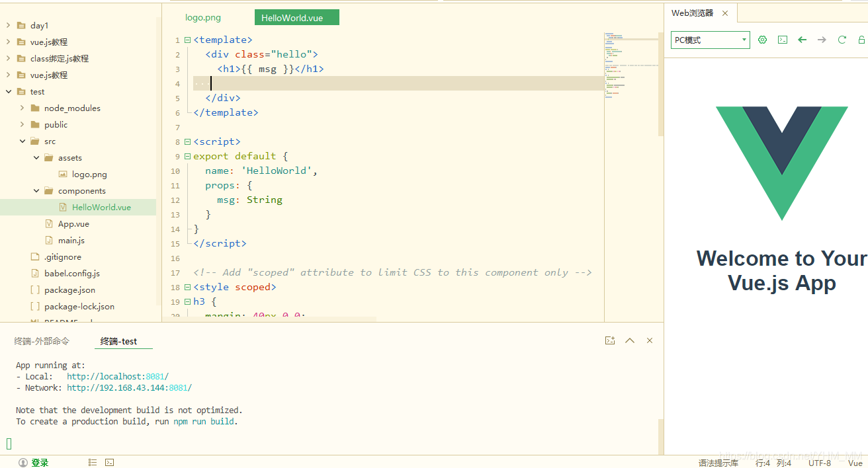Open the http://localhost:8081/ link

[118, 376]
